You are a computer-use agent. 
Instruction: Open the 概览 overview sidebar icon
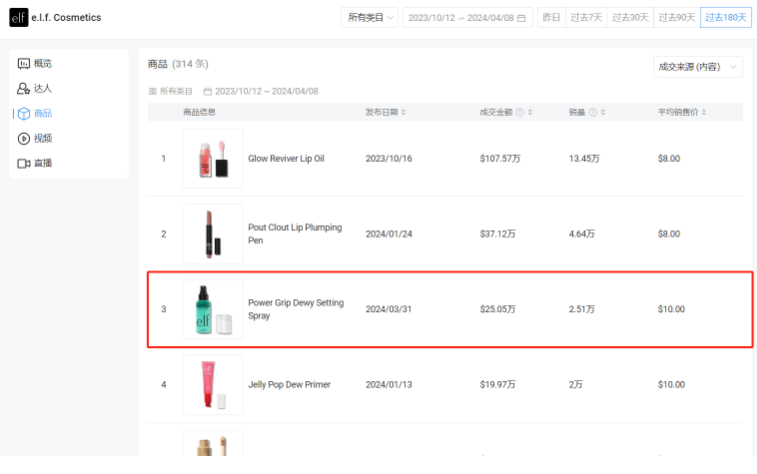tap(24, 64)
